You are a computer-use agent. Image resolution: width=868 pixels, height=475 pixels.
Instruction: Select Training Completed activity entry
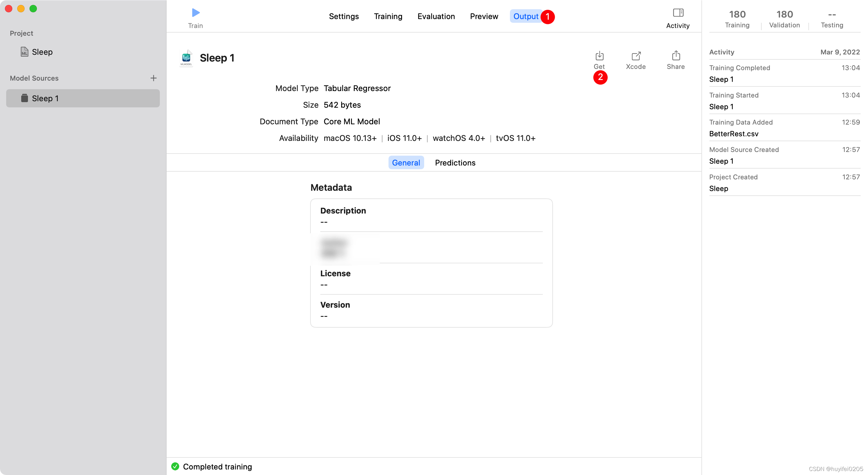[x=784, y=73]
